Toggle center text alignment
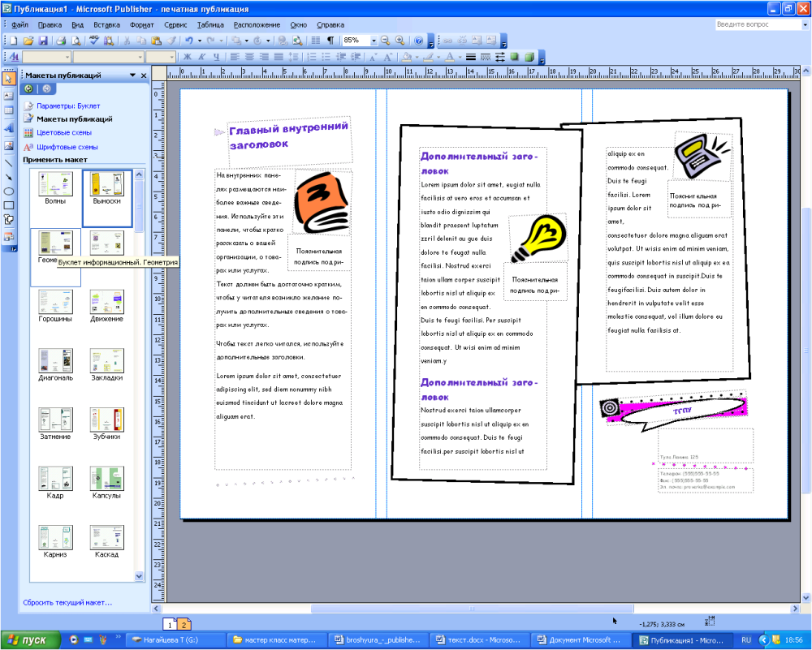 point(249,57)
